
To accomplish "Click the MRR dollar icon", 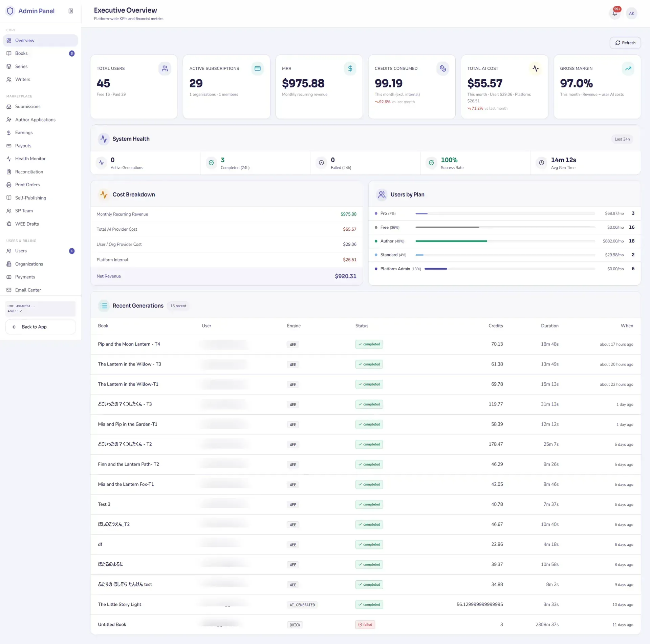I will pyautogui.click(x=350, y=68).
